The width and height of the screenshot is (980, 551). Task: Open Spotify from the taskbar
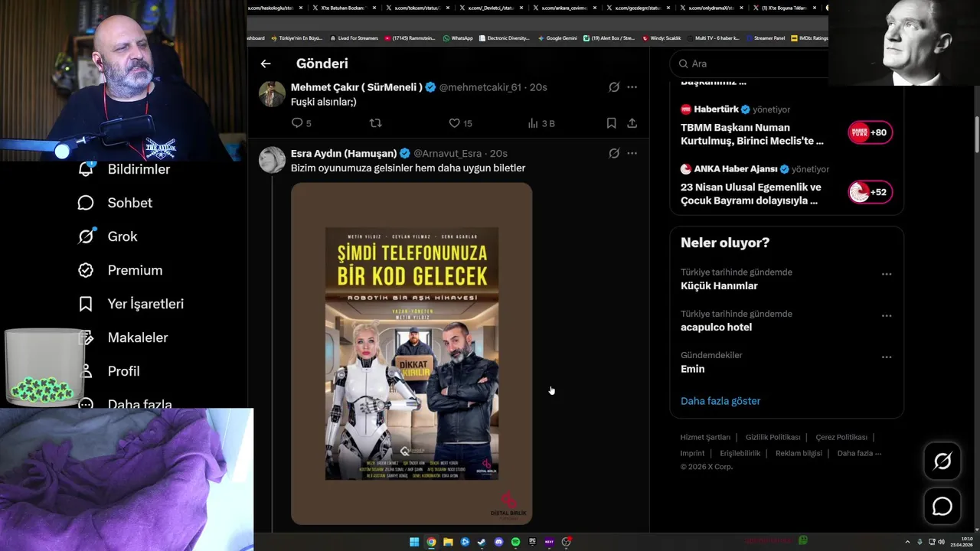click(x=515, y=542)
